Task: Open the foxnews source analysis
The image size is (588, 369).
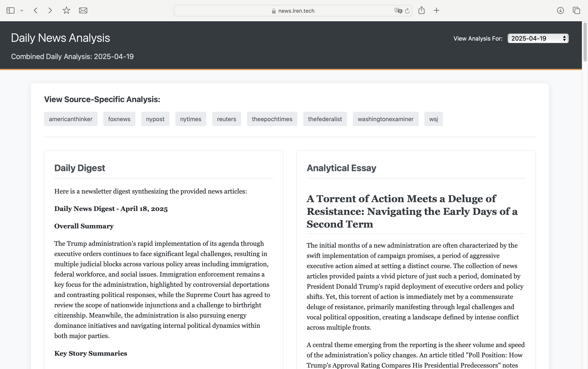Action: click(x=119, y=119)
